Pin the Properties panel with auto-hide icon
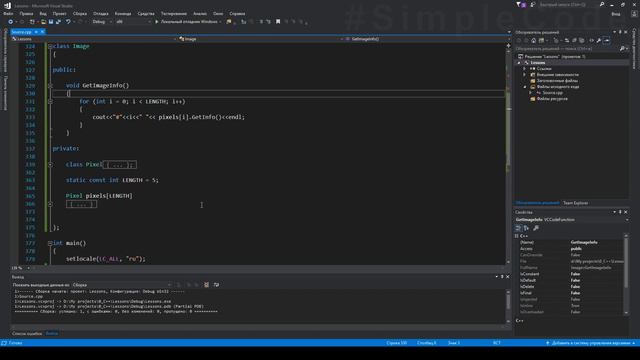The width and height of the screenshot is (640, 360). (x=620, y=212)
